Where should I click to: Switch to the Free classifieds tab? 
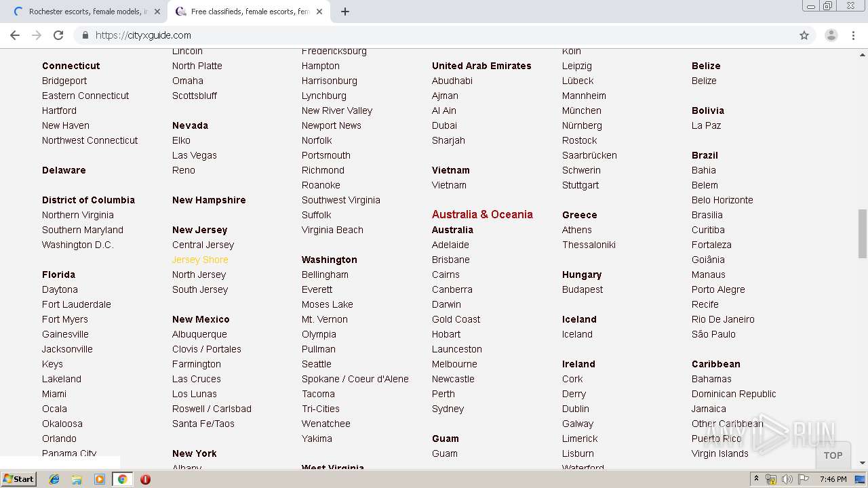point(248,12)
